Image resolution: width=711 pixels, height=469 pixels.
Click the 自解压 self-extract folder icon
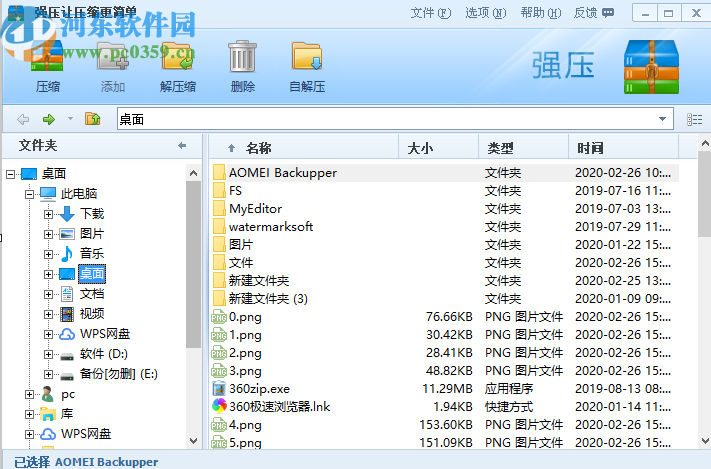click(307, 56)
